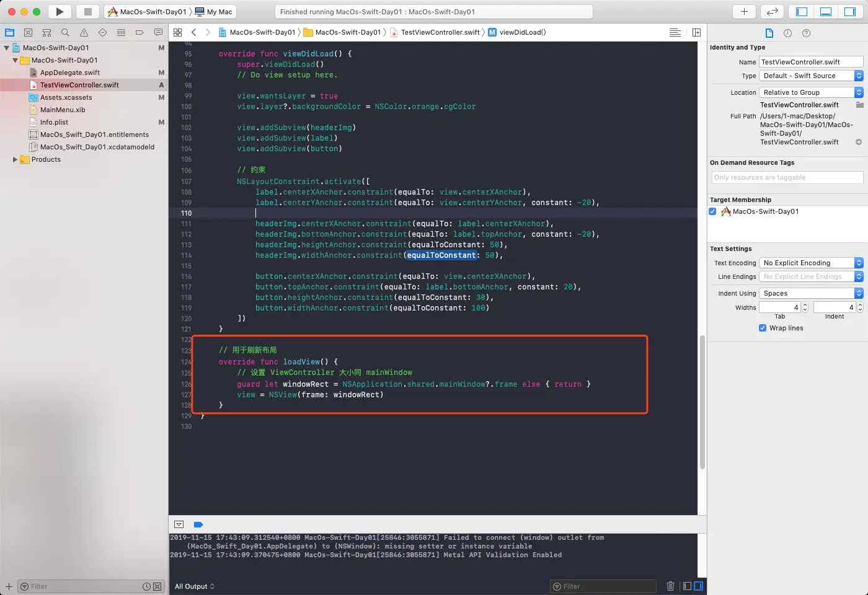Choose file location with the folder icon
The height and width of the screenshot is (595, 868).
(x=859, y=105)
